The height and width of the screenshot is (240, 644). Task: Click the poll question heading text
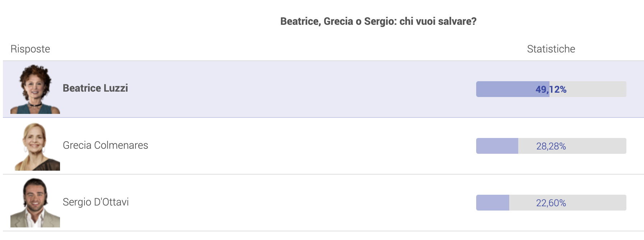click(378, 22)
